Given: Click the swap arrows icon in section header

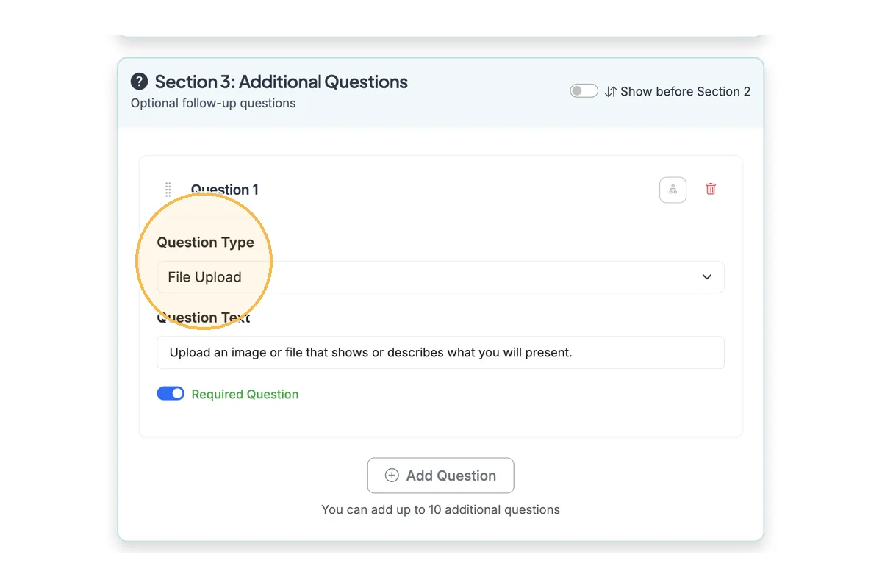Looking at the screenshot, I should (611, 92).
